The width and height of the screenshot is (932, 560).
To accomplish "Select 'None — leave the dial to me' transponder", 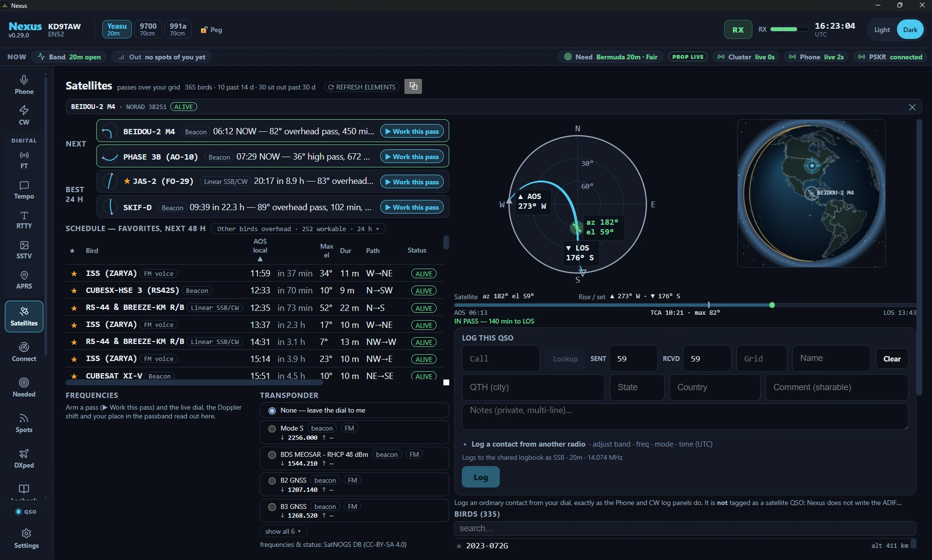I will (x=354, y=411).
